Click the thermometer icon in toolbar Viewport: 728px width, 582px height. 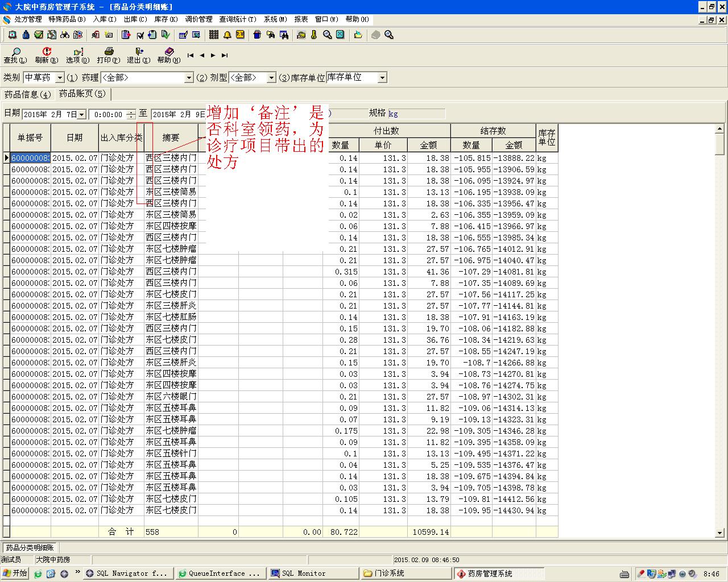pyautogui.click(x=313, y=35)
